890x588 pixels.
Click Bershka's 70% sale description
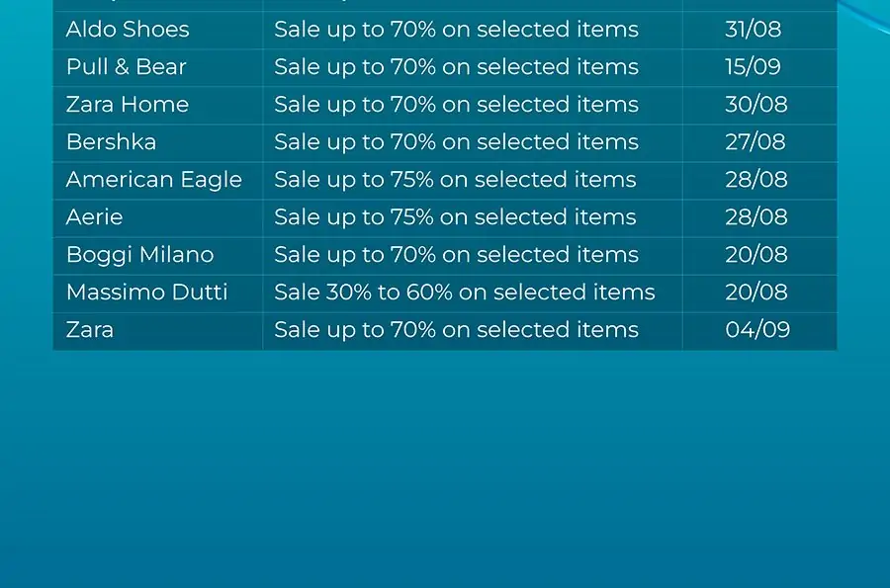pos(456,141)
